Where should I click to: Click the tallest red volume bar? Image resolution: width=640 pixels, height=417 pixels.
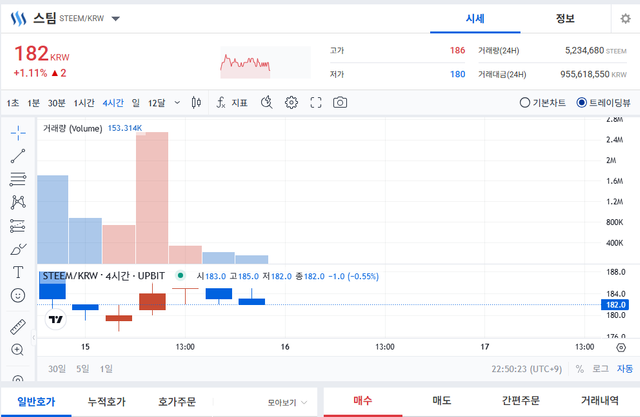coord(152,198)
